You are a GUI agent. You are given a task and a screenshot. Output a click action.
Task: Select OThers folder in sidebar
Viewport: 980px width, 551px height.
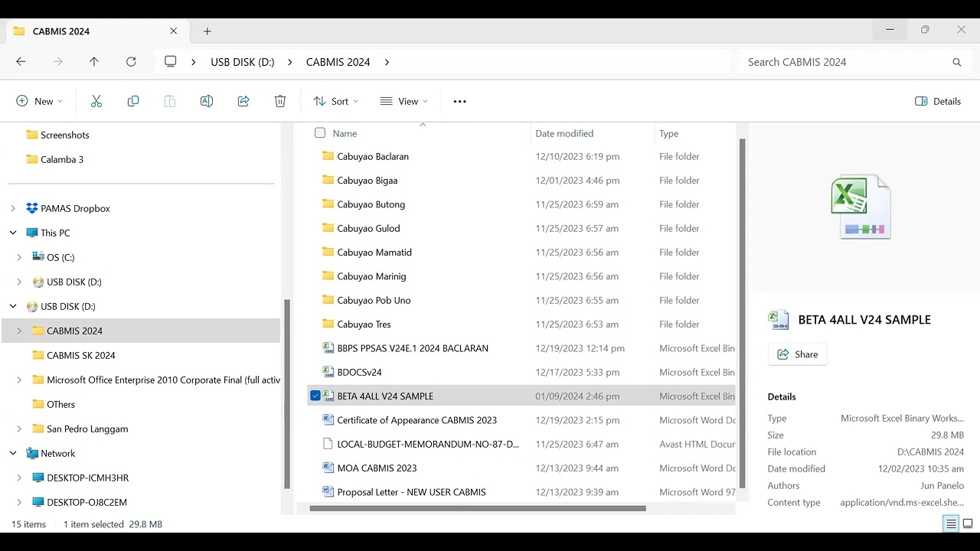point(54,404)
